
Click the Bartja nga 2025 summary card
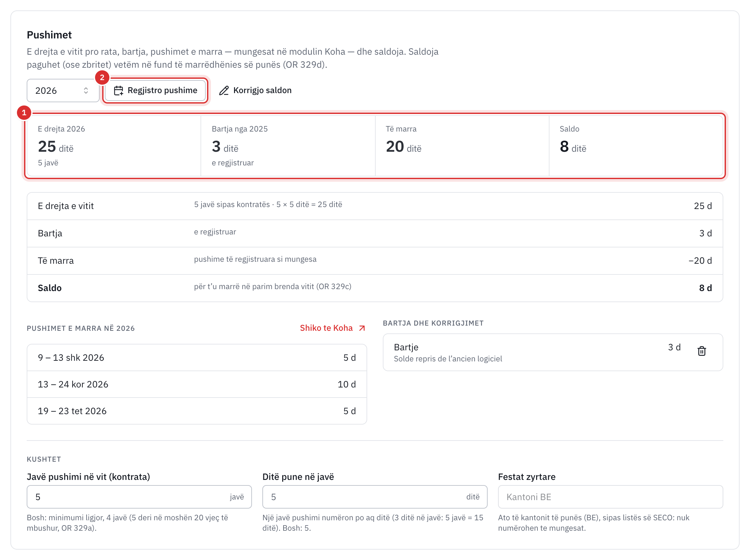tap(288, 146)
